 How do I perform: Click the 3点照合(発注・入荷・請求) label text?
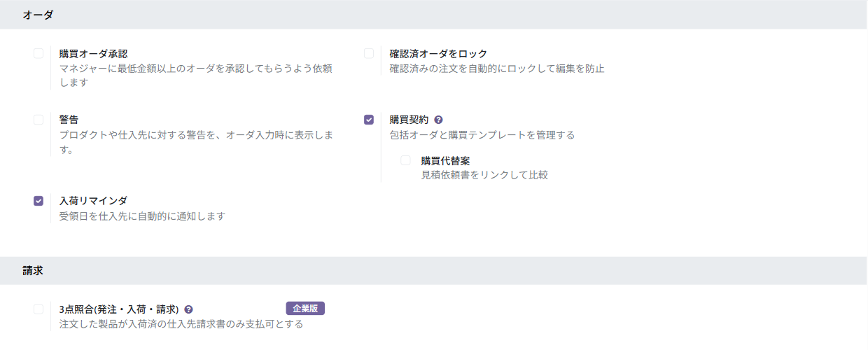pyautogui.click(x=119, y=309)
